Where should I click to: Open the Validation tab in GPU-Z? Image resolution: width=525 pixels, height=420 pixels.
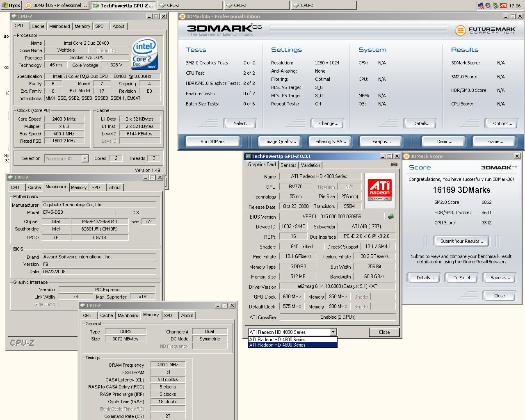coord(310,165)
